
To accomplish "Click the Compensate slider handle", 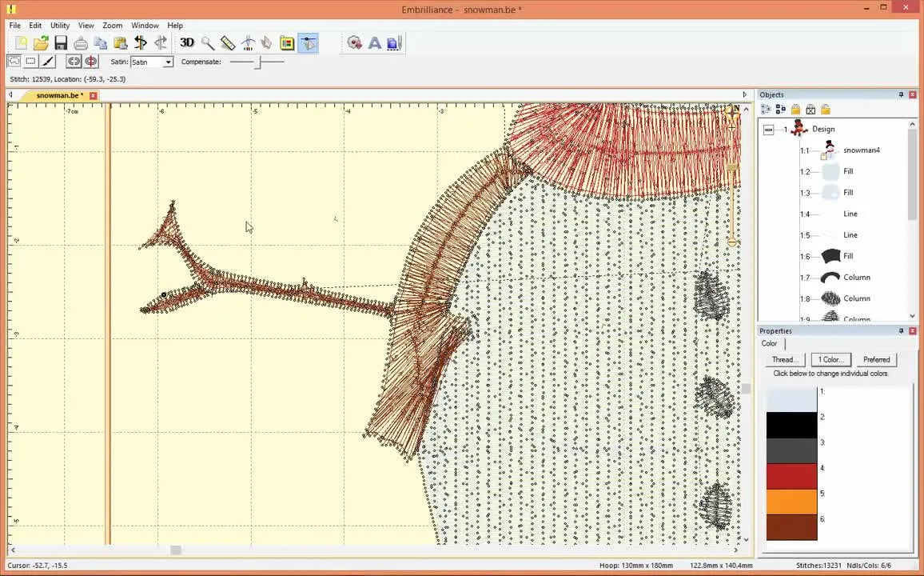I will click(257, 62).
